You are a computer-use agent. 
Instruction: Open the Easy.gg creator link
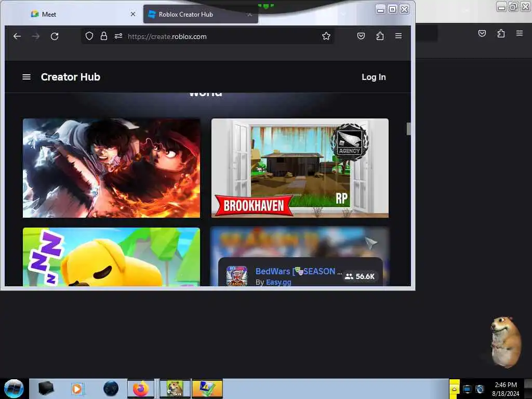[278, 282]
